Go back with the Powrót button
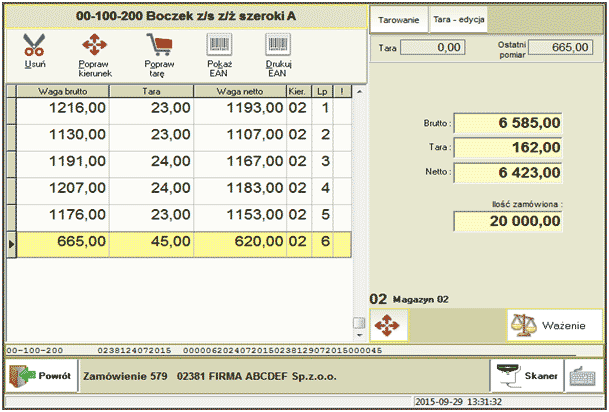The height and width of the screenshot is (412, 609). tap(40, 375)
